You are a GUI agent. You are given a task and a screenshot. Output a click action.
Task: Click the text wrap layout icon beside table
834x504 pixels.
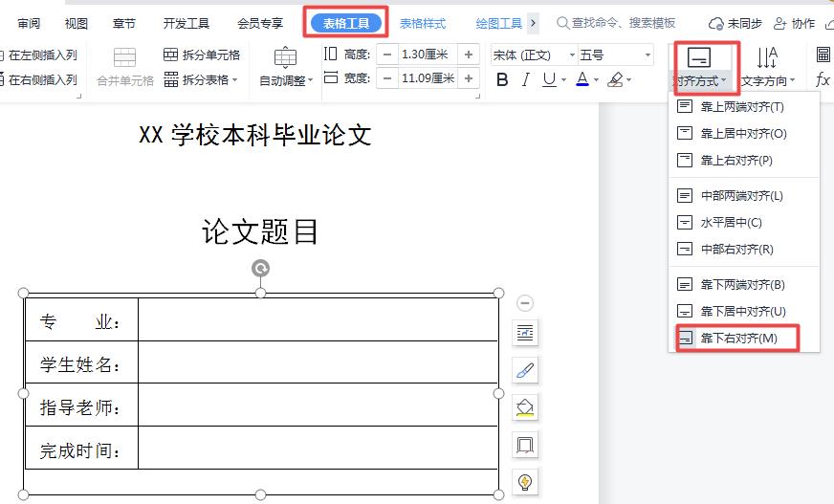click(x=525, y=333)
